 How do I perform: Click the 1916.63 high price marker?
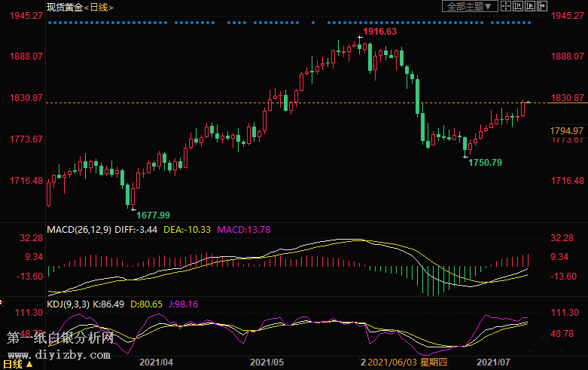[379, 32]
